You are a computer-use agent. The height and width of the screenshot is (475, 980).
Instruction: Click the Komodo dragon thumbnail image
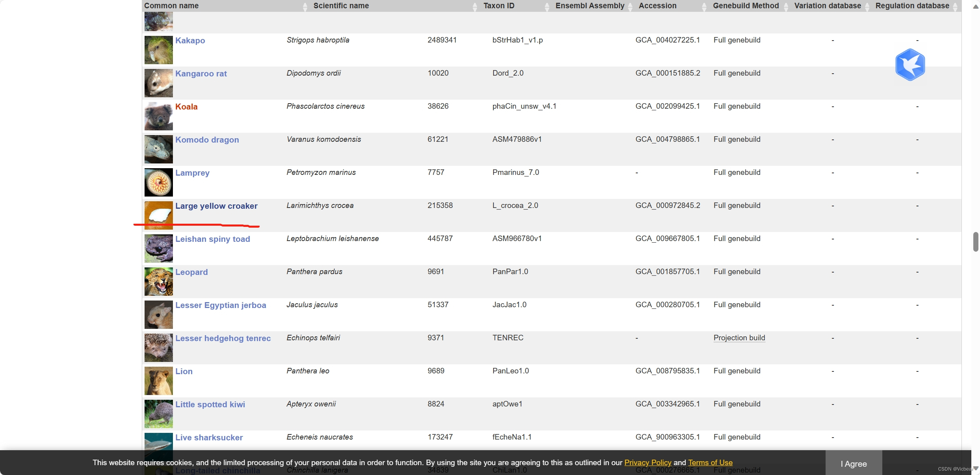158,149
